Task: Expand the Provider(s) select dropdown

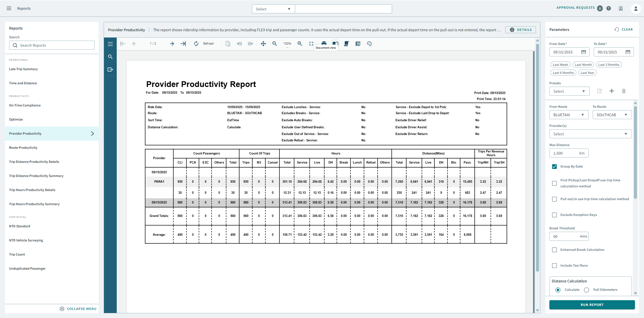Action: click(590, 134)
